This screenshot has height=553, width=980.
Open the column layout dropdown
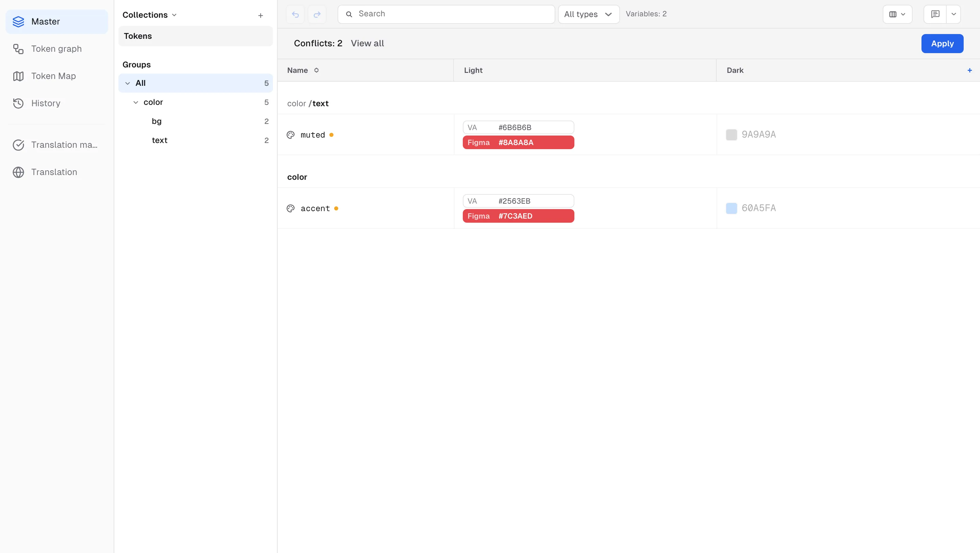click(897, 14)
